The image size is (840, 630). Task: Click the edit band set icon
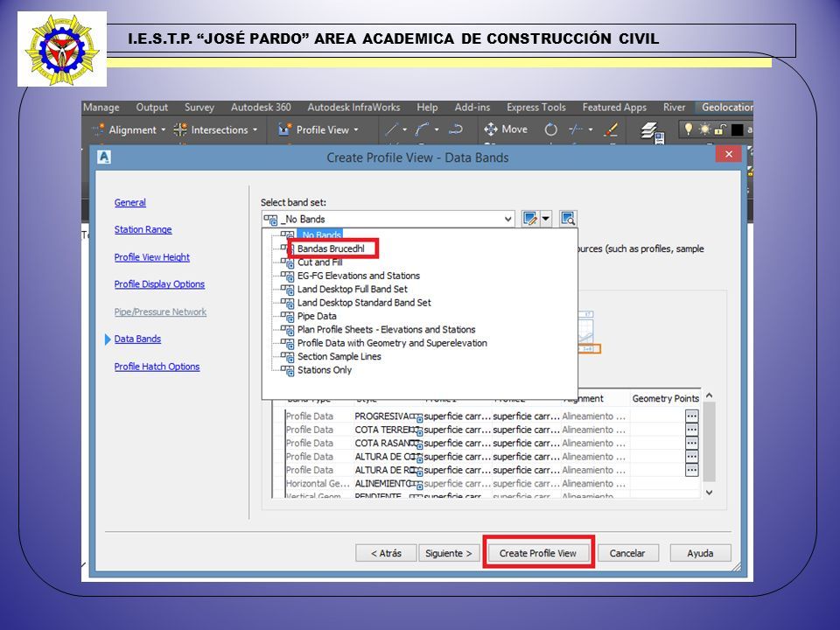pos(530,219)
